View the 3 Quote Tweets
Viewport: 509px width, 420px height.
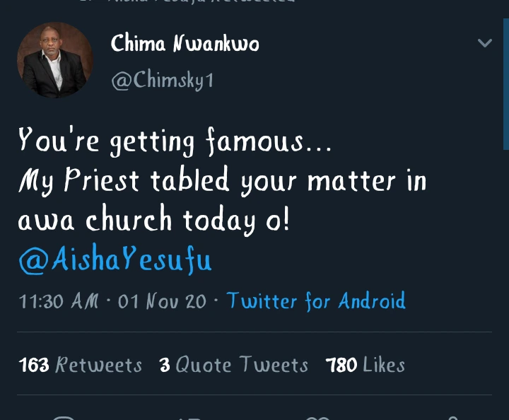[x=234, y=365]
